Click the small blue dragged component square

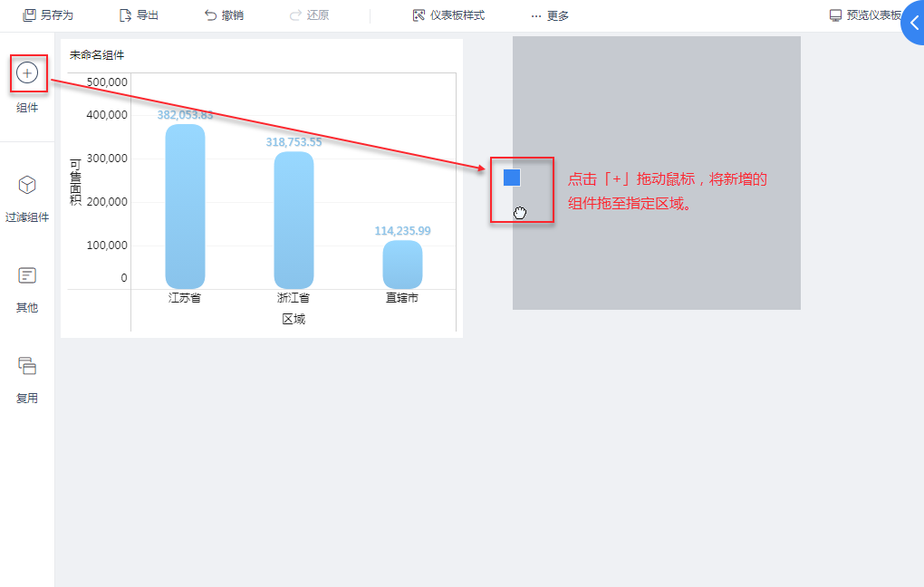pyautogui.click(x=512, y=178)
